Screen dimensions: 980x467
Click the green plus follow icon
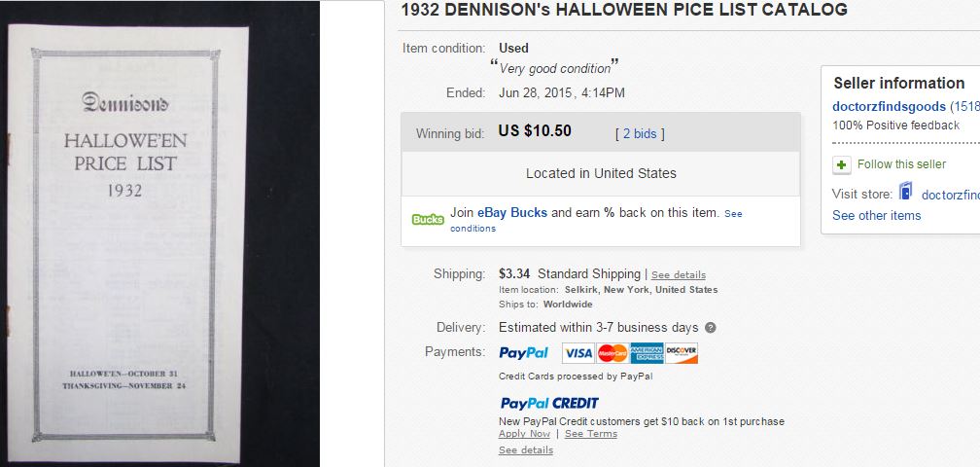(x=841, y=165)
